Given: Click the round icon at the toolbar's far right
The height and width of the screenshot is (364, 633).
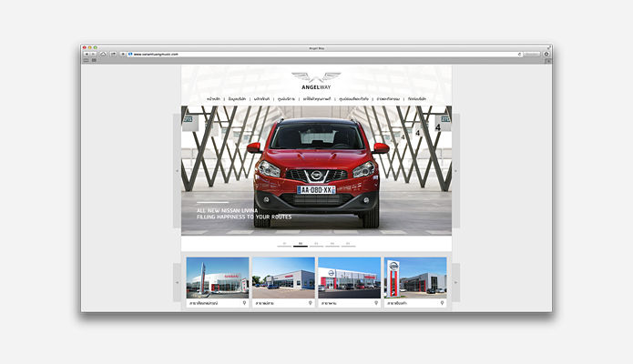Looking at the screenshot, I should point(546,54).
